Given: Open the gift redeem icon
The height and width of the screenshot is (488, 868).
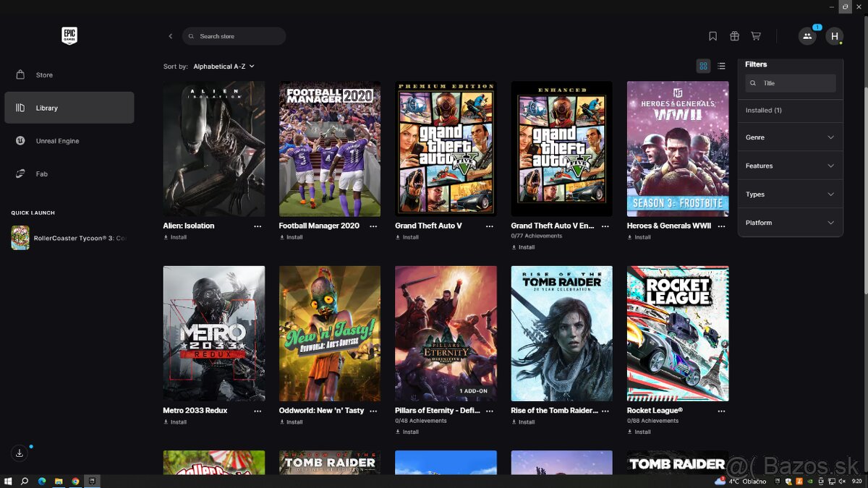Looking at the screenshot, I should (734, 36).
